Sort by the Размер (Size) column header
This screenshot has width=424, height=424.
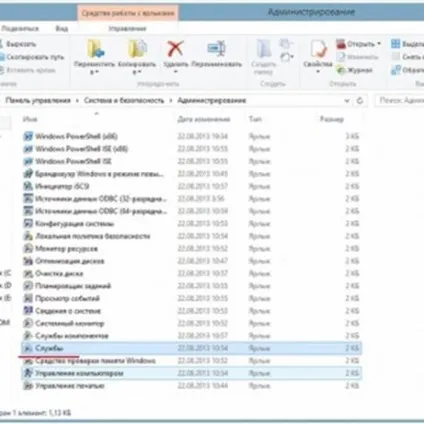332,119
